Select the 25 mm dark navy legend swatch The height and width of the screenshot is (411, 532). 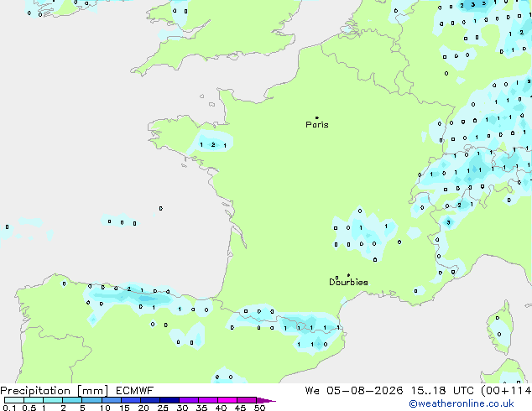click(x=170, y=400)
